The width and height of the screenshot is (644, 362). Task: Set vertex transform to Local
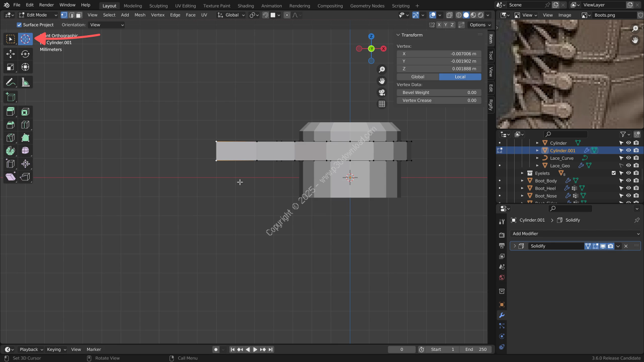click(460, 77)
